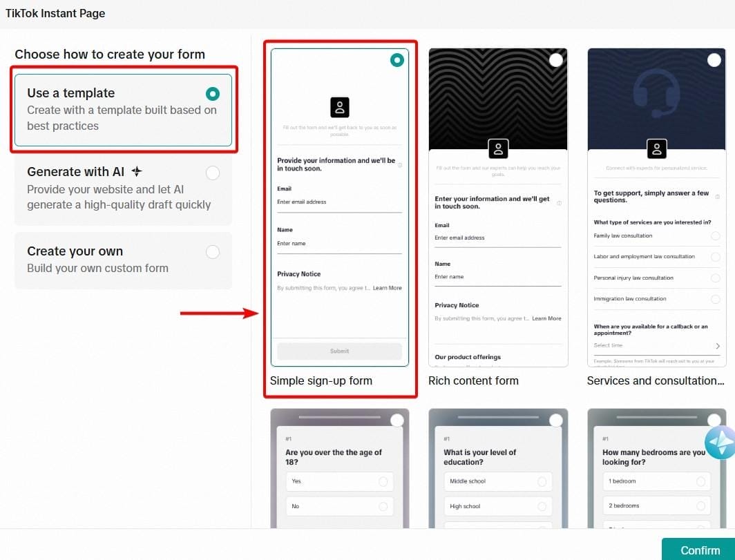Click profile avatar icon in Rich content template
This screenshot has width=735, height=560.
pos(498,148)
